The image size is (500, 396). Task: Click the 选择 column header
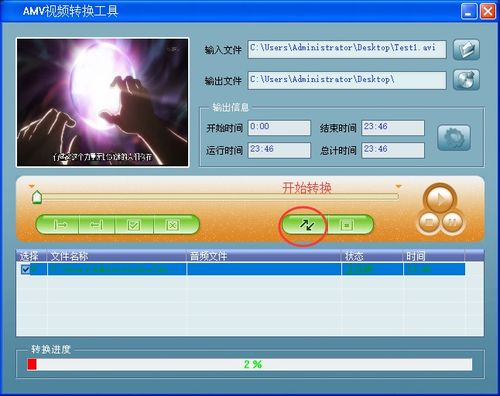(31, 256)
